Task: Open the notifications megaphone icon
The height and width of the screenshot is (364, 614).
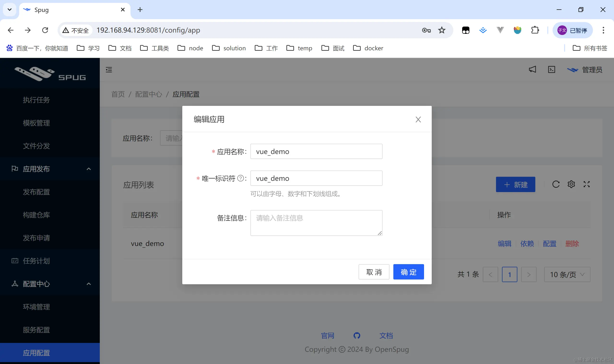Action: [x=532, y=70]
